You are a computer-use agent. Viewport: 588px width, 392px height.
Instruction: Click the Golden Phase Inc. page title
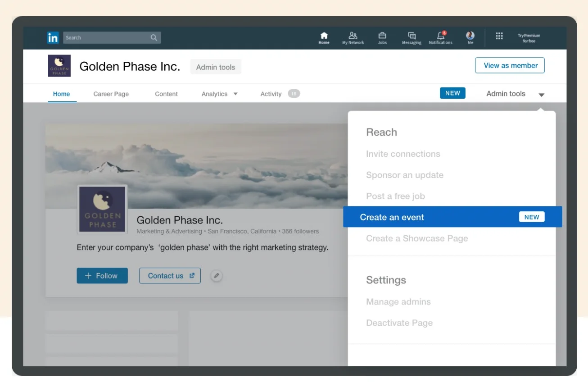click(x=130, y=67)
